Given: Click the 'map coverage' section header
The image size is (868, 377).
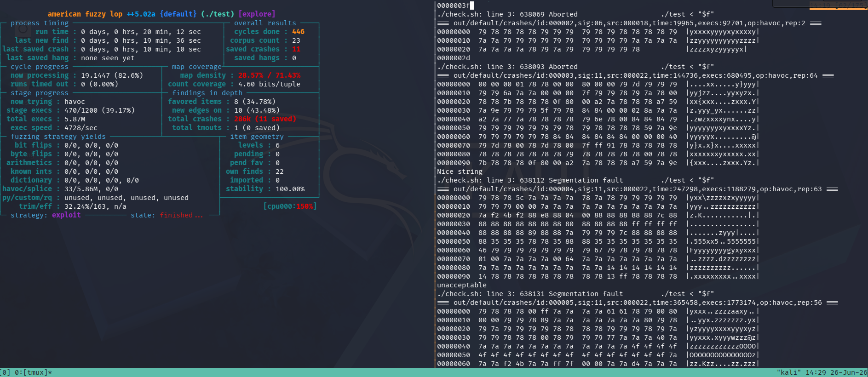Looking at the screenshot, I should pyautogui.click(x=197, y=67).
